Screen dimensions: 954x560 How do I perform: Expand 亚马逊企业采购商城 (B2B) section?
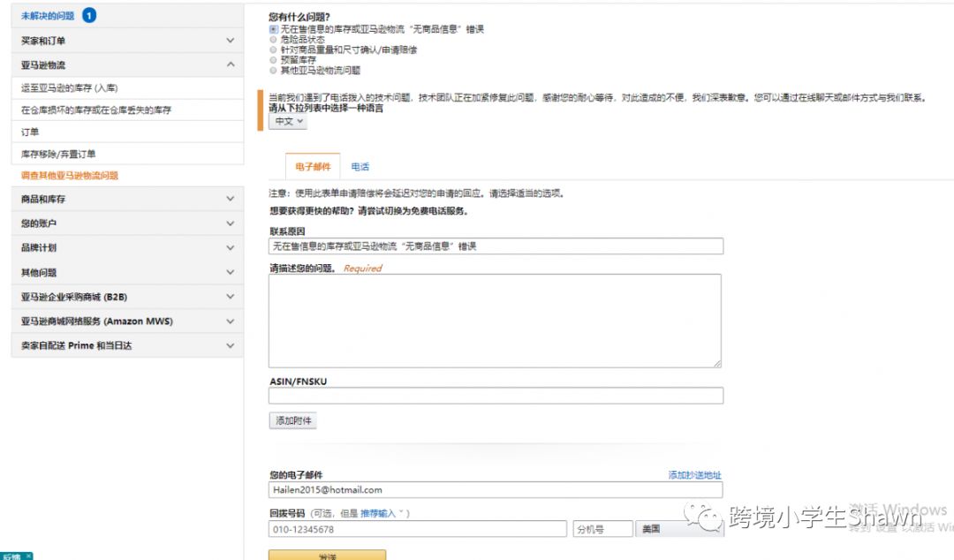[x=127, y=297]
